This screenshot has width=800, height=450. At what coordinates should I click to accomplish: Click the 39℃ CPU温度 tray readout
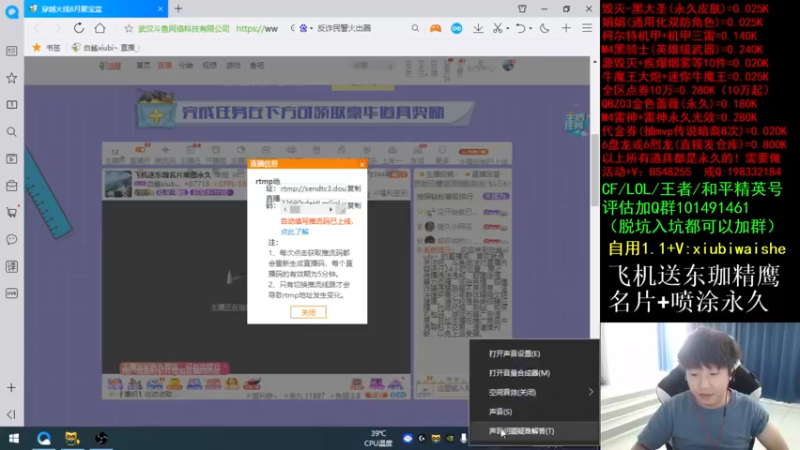click(378, 438)
